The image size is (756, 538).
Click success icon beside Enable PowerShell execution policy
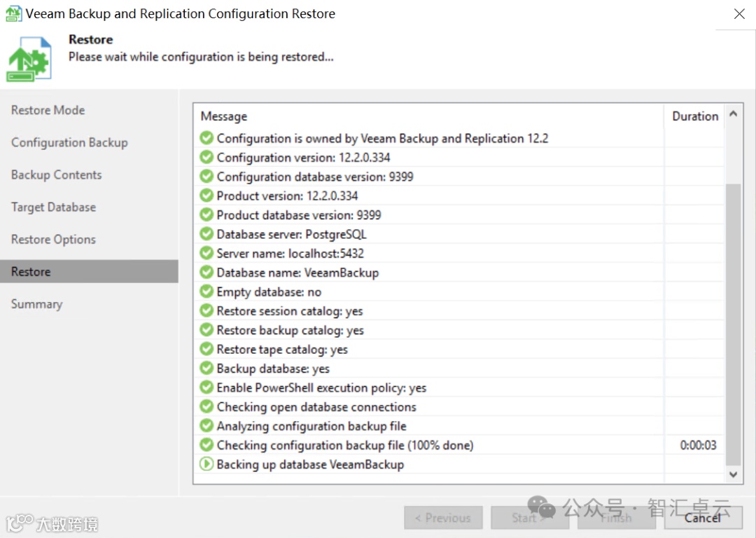click(206, 387)
